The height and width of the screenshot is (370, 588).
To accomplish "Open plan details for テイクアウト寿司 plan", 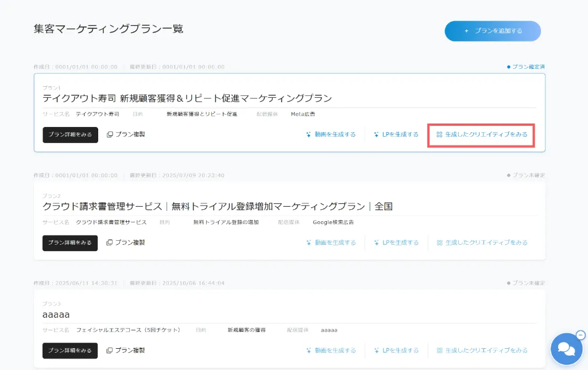I will [x=70, y=134].
